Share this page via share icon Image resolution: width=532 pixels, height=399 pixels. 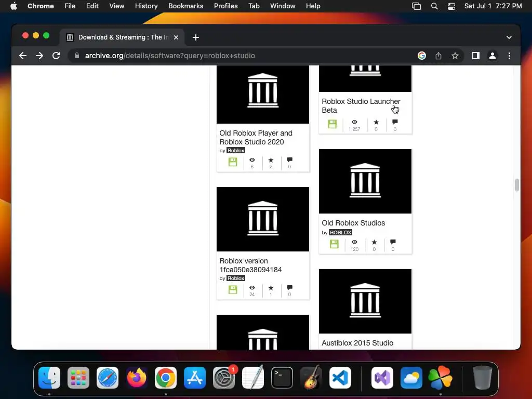[x=438, y=56]
